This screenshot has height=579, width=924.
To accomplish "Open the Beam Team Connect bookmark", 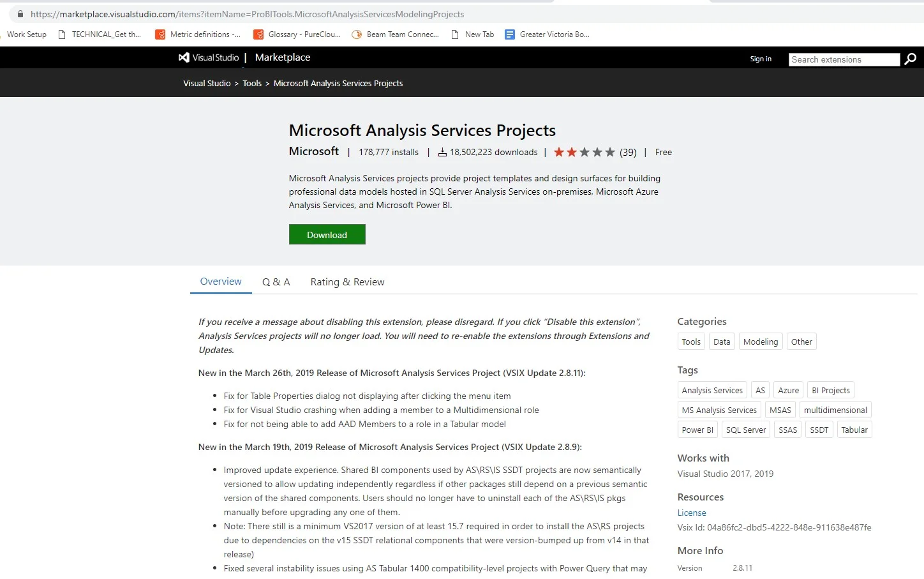I will pyautogui.click(x=395, y=34).
